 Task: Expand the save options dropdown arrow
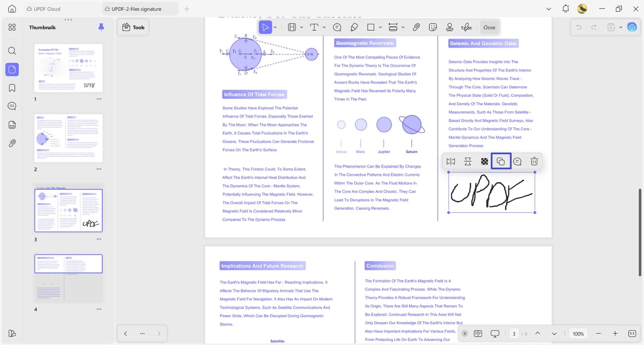click(x=621, y=27)
